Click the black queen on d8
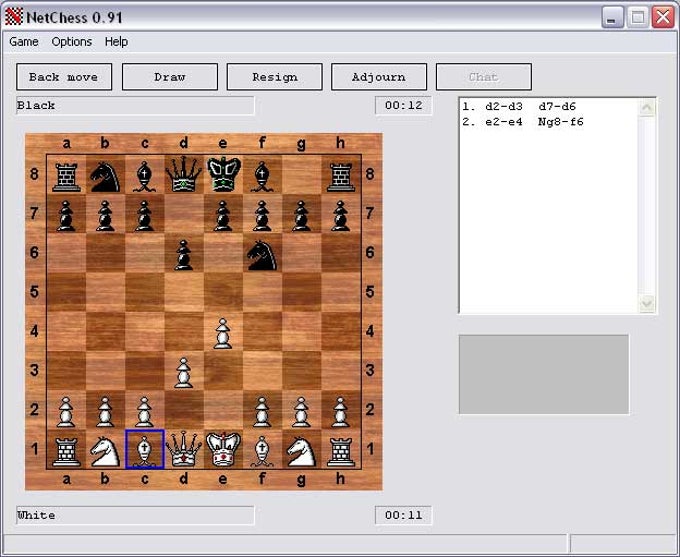This screenshot has height=557, width=680. click(183, 174)
